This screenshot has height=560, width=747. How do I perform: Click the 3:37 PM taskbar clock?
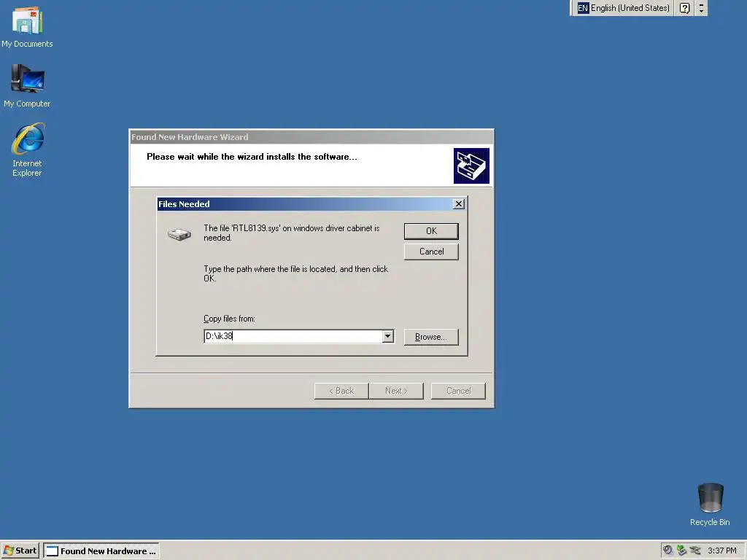tap(721, 551)
